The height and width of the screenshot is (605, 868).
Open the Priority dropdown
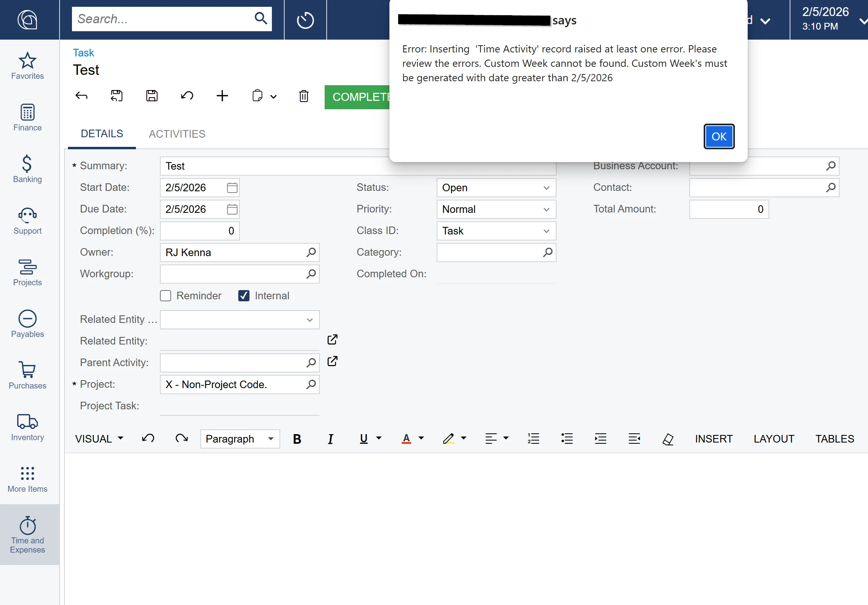click(546, 209)
